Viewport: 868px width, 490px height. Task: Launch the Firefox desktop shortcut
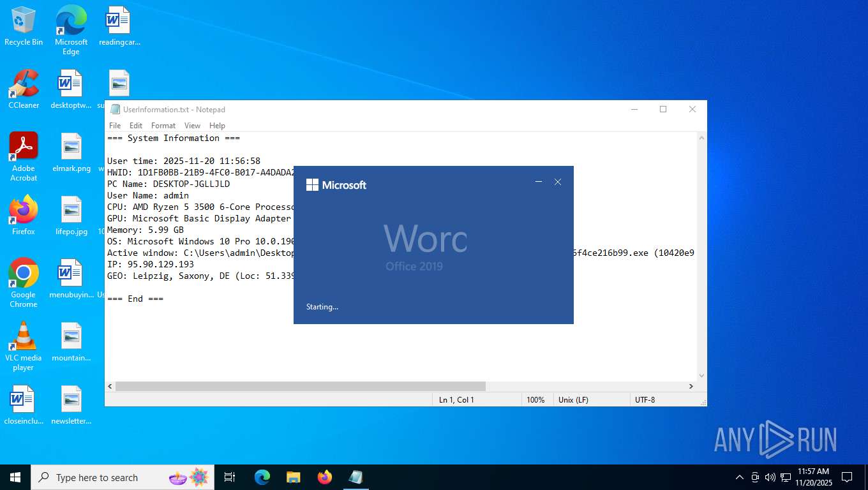[x=24, y=216]
